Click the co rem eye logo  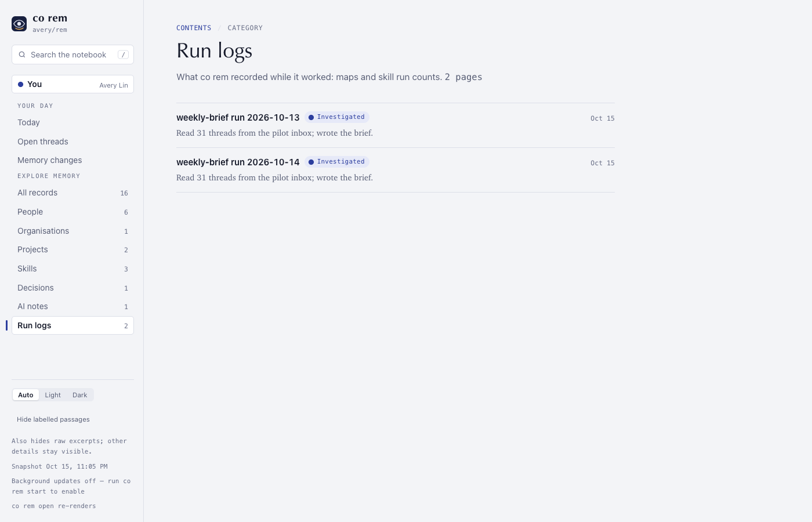pos(19,24)
